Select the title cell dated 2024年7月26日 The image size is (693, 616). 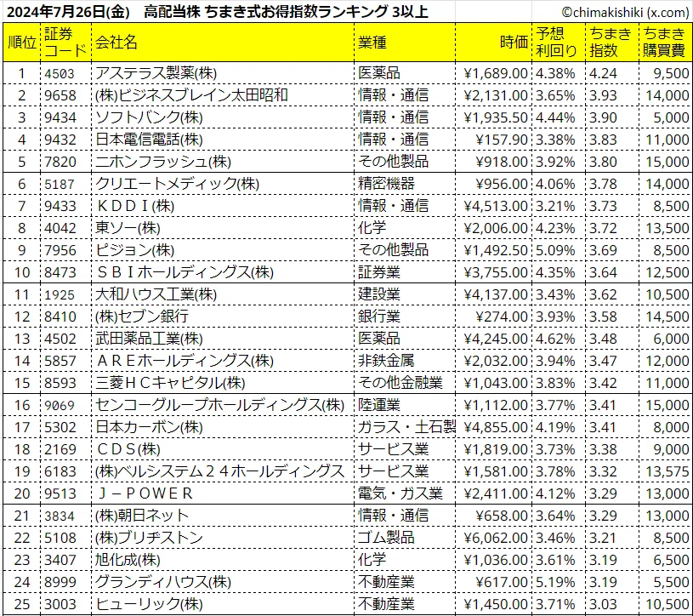tap(218, 12)
